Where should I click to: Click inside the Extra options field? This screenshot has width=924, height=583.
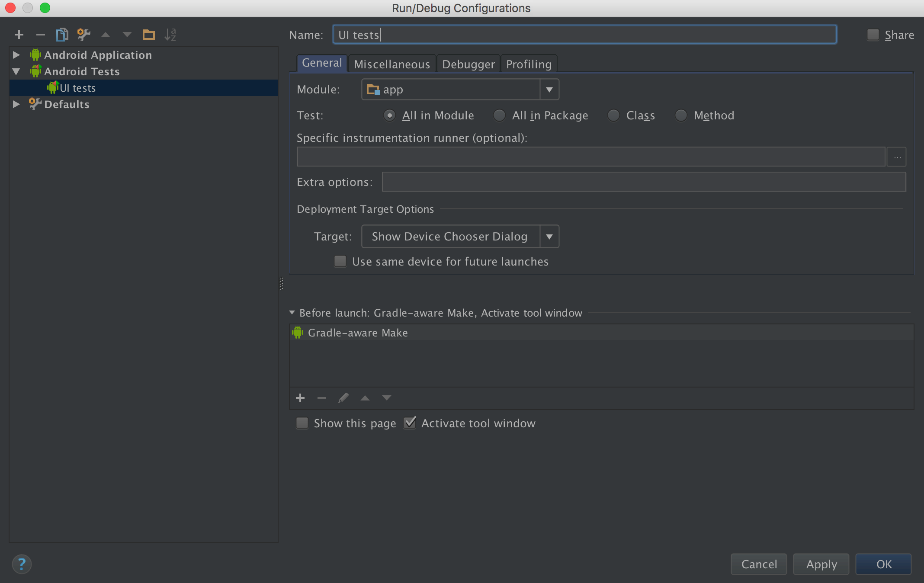[x=644, y=182]
